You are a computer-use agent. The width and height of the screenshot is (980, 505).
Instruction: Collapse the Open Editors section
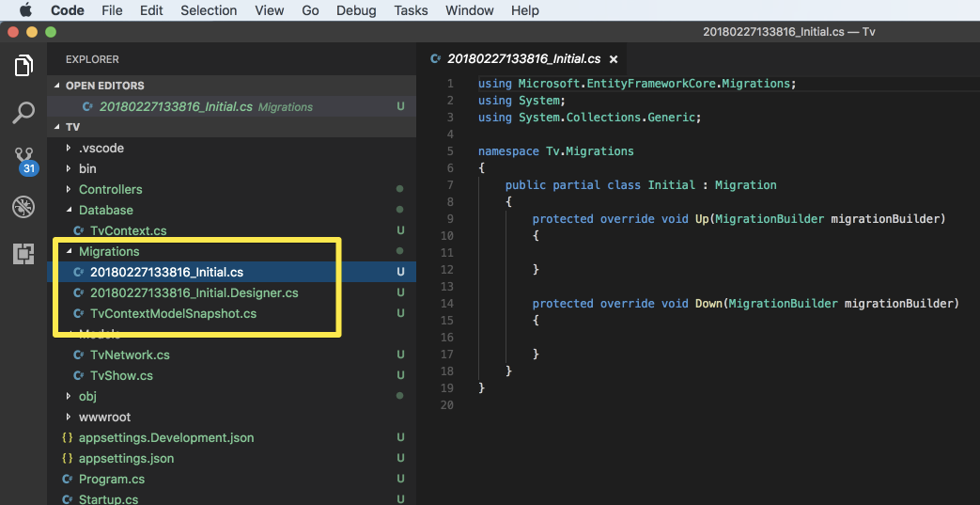[x=57, y=86]
